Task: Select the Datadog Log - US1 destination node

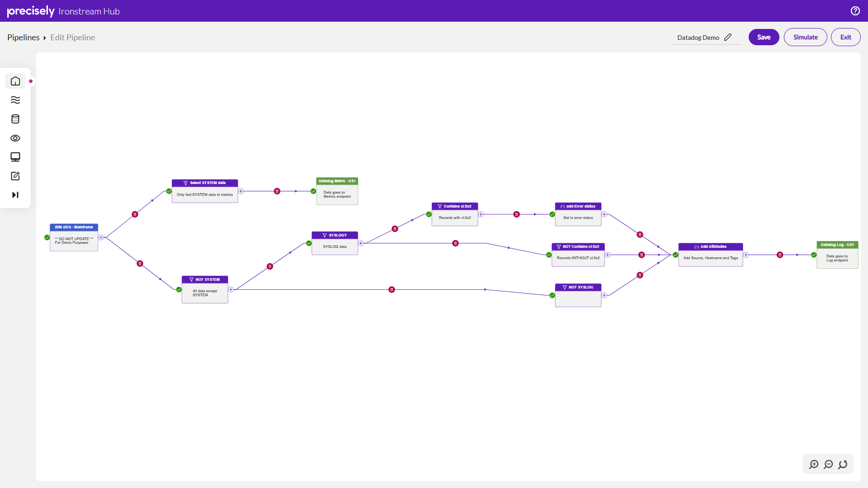Action: coord(837,255)
